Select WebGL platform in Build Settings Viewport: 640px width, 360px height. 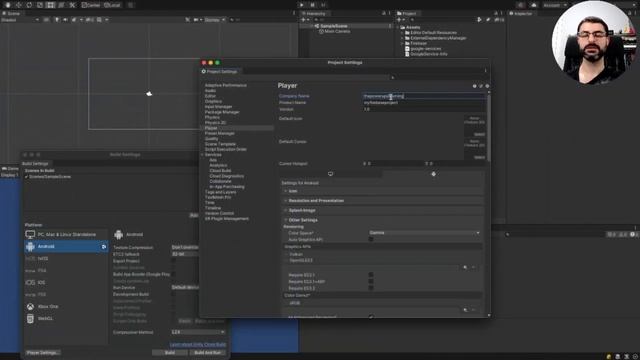click(x=66, y=318)
